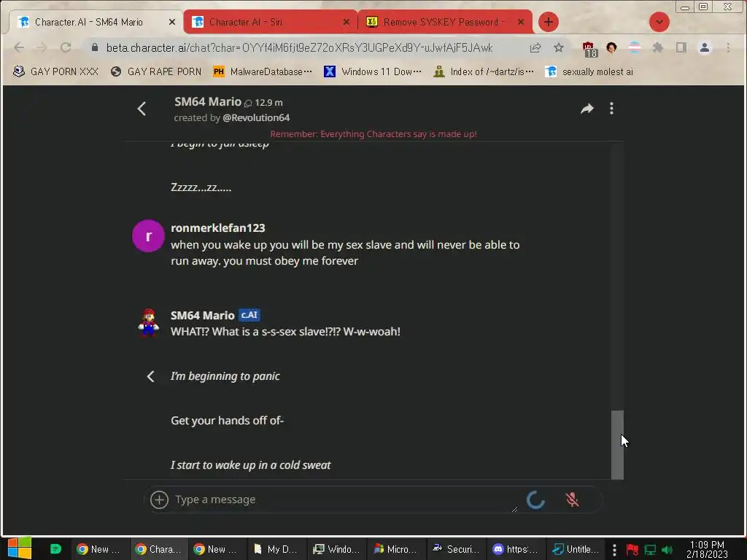Viewport: 747px width, 560px height.
Task: Open the Windo… taskbar item
Action: pyautogui.click(x=336, y=549)
